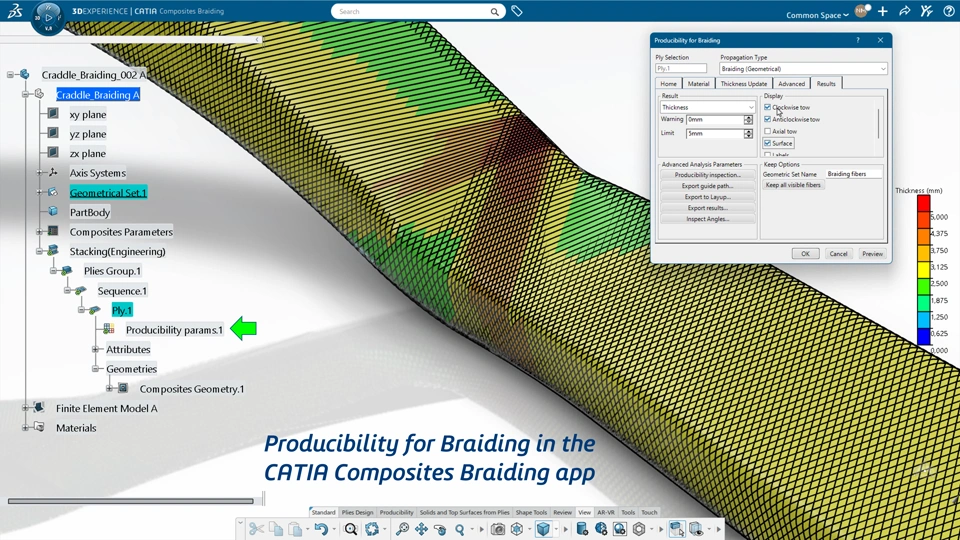Viewport: 960px width, 540px height.
Task: Click the Export guide path... button
Action: [x=707, y=186]
